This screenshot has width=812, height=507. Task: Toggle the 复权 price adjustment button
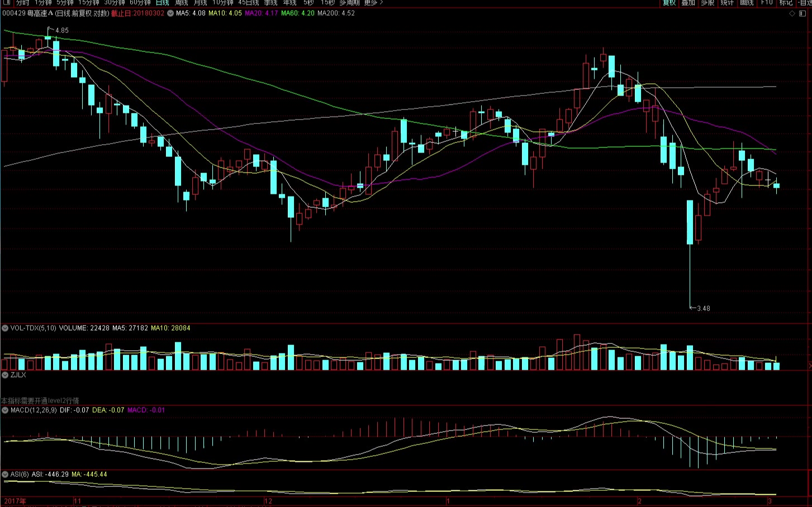point(669,3)
